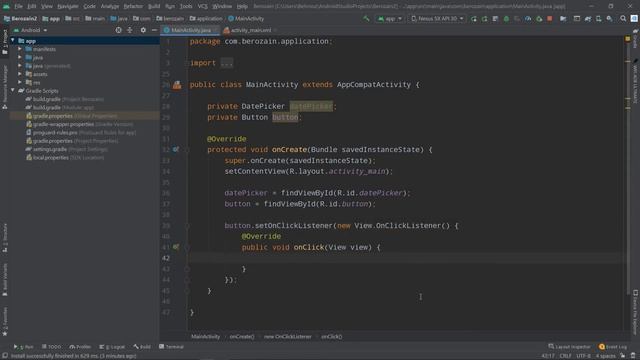Toggle fold marker beside onCreate method
This screenshot has width=640, height=360.
[187, 150]
